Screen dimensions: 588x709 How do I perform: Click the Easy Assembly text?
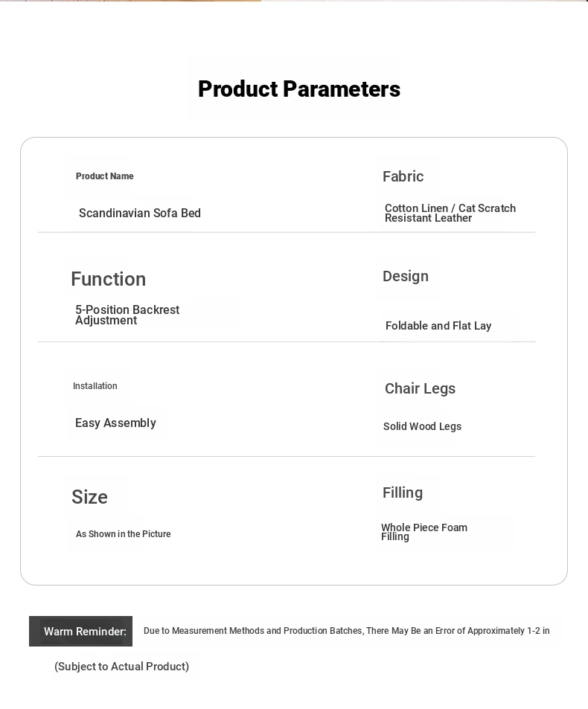click(x=115, y=423)
